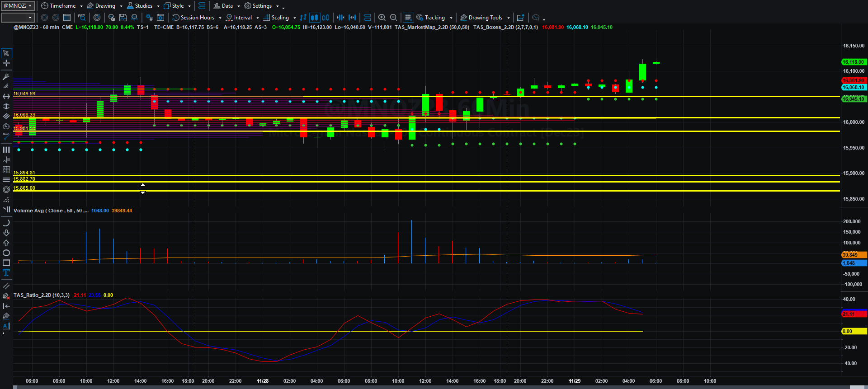The image size is (868, 389).
Task: Toggle the hollow candlestick style button
Action: 325,18
